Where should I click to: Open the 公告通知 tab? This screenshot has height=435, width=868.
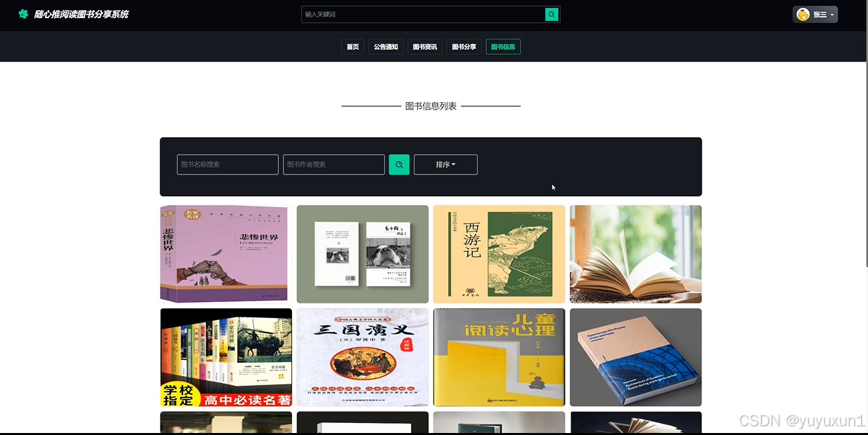coord(386,47)
